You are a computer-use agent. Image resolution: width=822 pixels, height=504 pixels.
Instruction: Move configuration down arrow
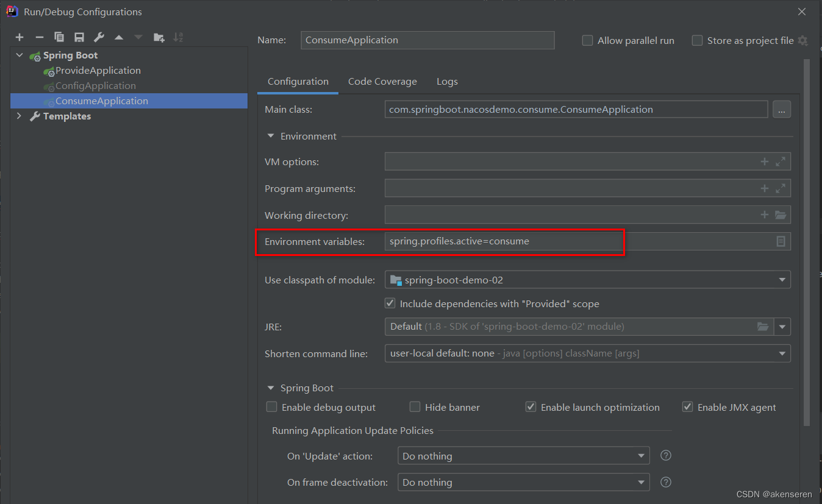[x=138, y=38]
